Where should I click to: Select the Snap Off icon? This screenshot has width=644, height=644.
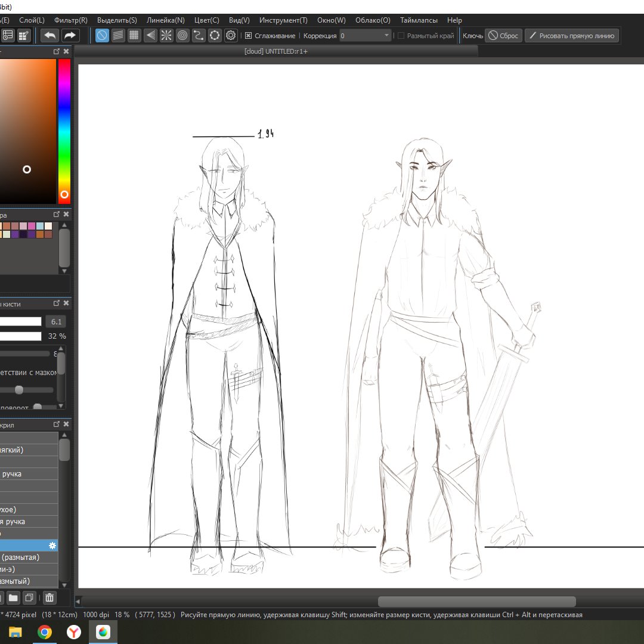[x=102, y=36]
